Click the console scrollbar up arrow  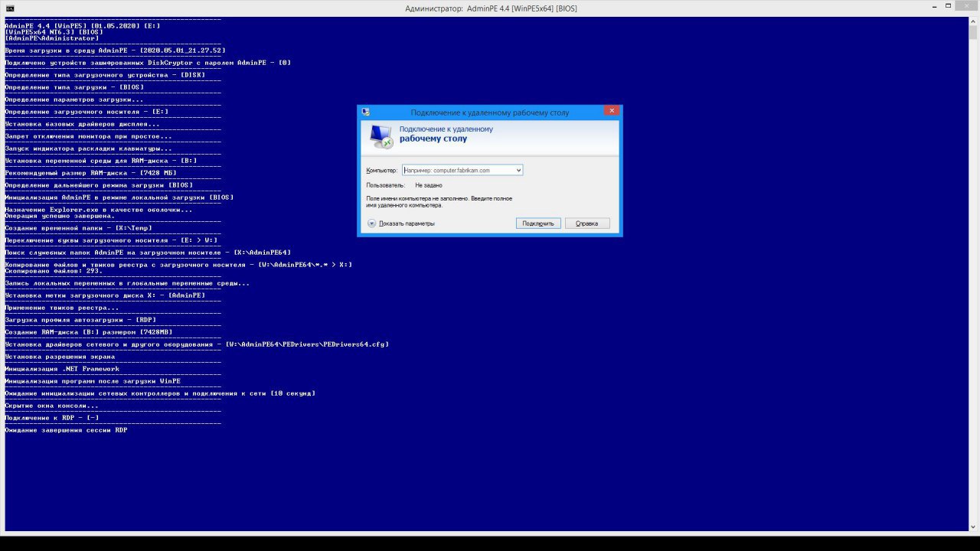(x=974, y=21)
